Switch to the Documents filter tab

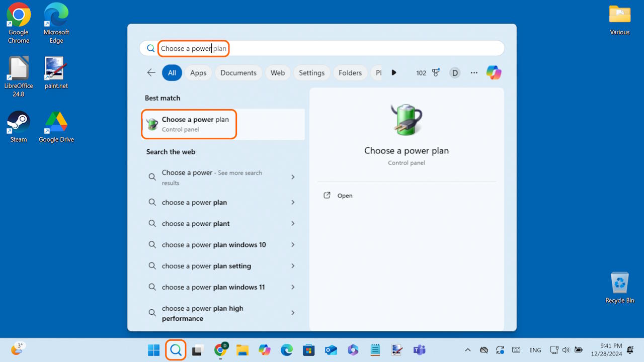coord(238,73)
